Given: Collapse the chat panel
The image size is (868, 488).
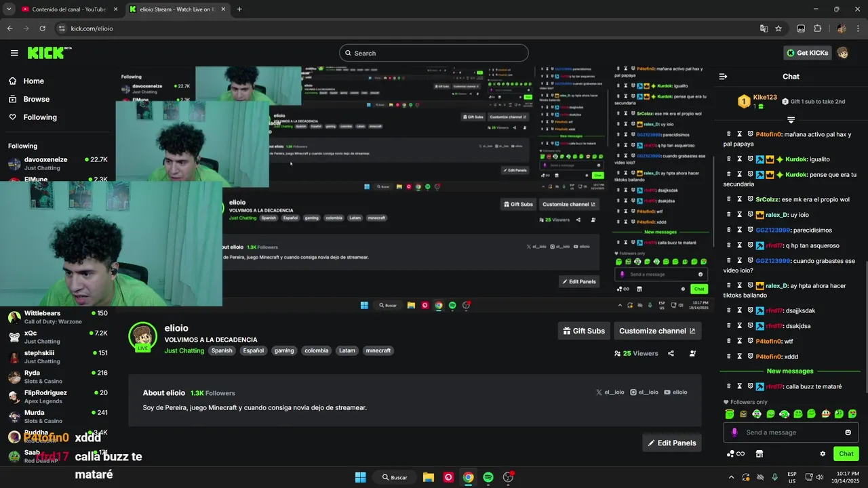Looking at the screenshot, I should [723, 77].
